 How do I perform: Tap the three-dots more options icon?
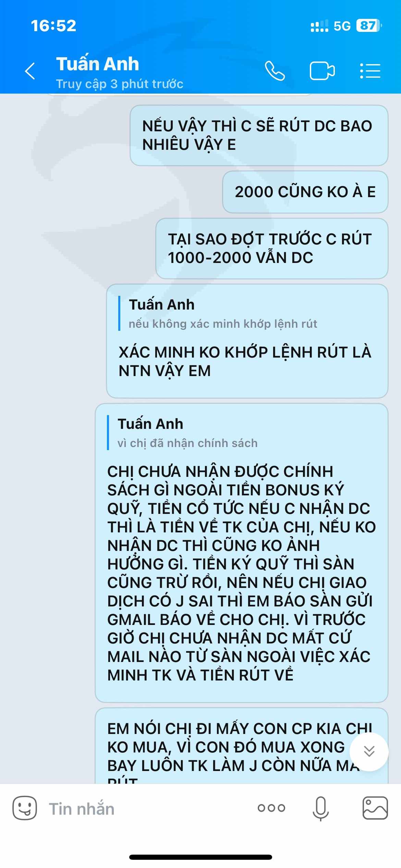pyautogui.click(x=271, y=808)
